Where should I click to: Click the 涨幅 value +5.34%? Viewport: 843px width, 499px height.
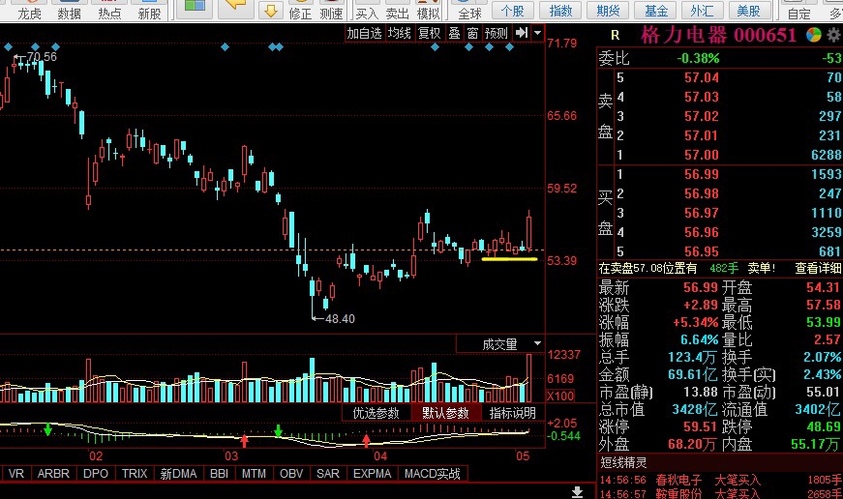(695, 323)
